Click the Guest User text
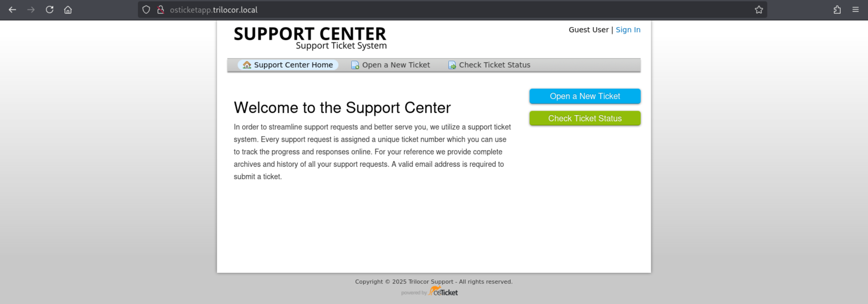 click(588, 30)
